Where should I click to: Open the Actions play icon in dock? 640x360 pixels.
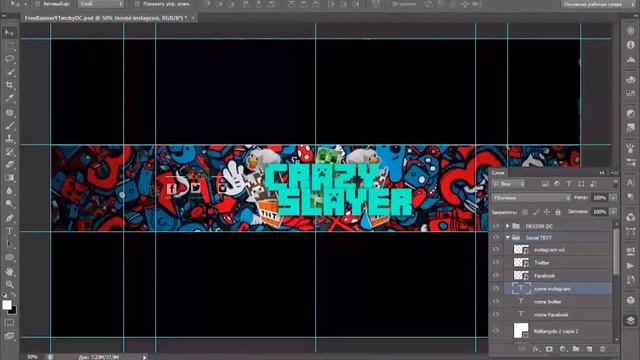(x=631, y=266)
